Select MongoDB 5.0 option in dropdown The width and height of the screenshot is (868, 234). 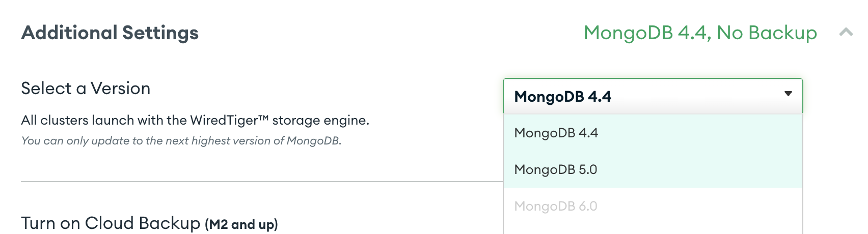tap(653, 169)
